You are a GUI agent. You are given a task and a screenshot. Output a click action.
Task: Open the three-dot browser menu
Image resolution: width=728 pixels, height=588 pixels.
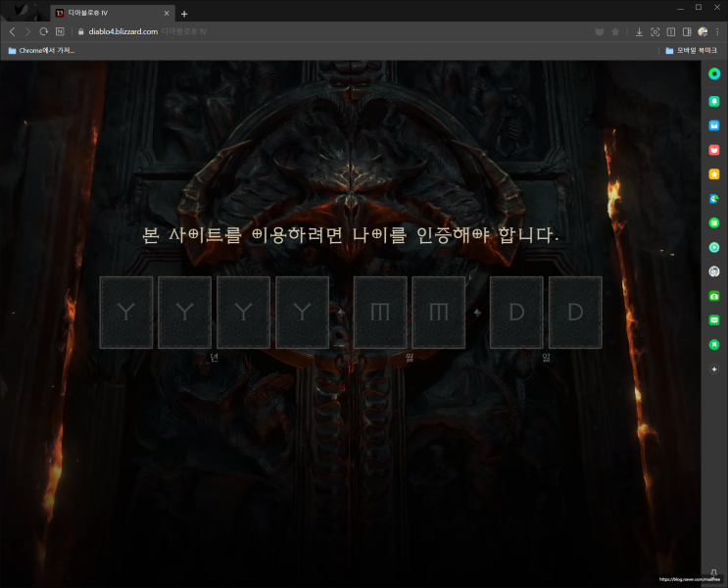[x=717, y=31]
